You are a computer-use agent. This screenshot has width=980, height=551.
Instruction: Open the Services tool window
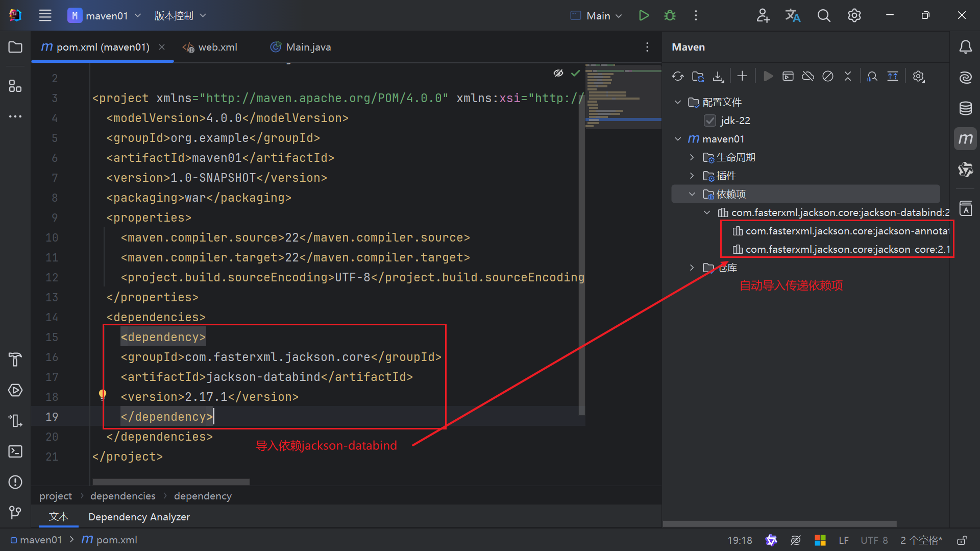15,390
